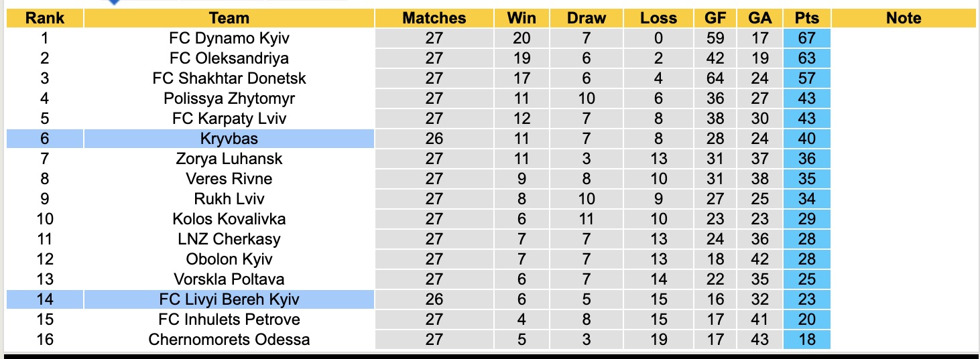
Task: Click the 67 points cell for Dynamo Kyiv
Action: (806, 38)
